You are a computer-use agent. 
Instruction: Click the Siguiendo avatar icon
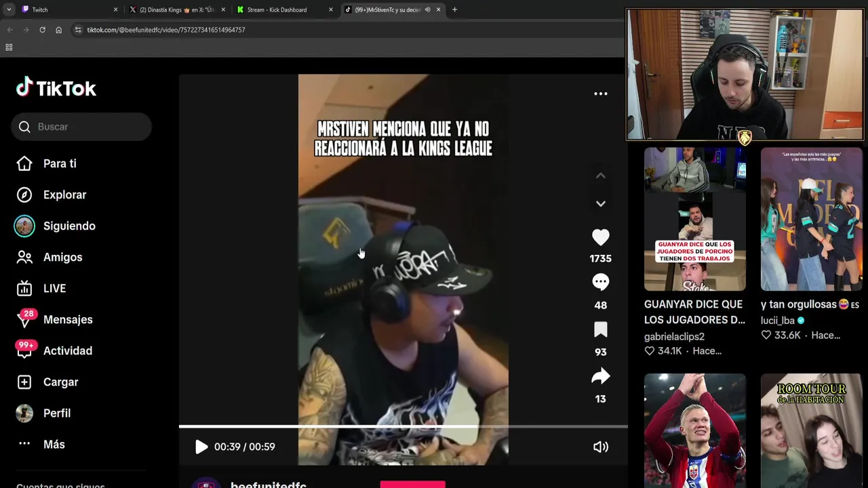(x=24, y=226)
